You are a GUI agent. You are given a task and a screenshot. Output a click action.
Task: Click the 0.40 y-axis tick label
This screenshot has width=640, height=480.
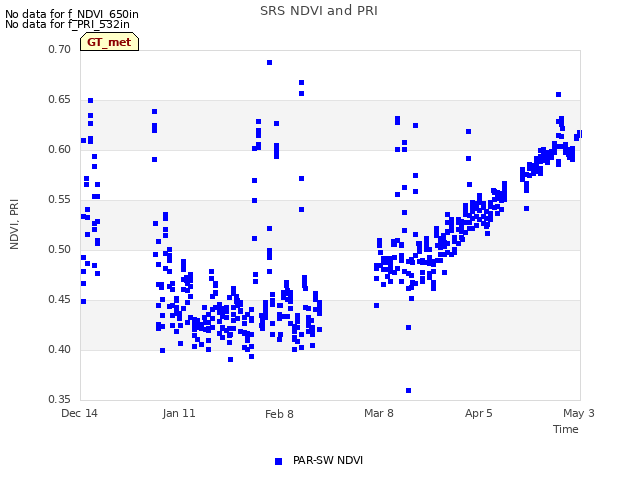click(x=60, y=349)
